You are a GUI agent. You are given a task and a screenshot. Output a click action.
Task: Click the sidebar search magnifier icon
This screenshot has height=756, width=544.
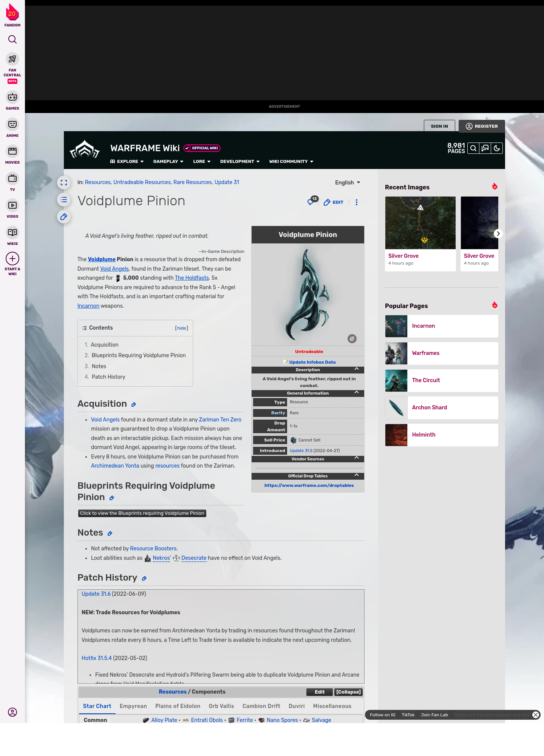click(12, 39)
